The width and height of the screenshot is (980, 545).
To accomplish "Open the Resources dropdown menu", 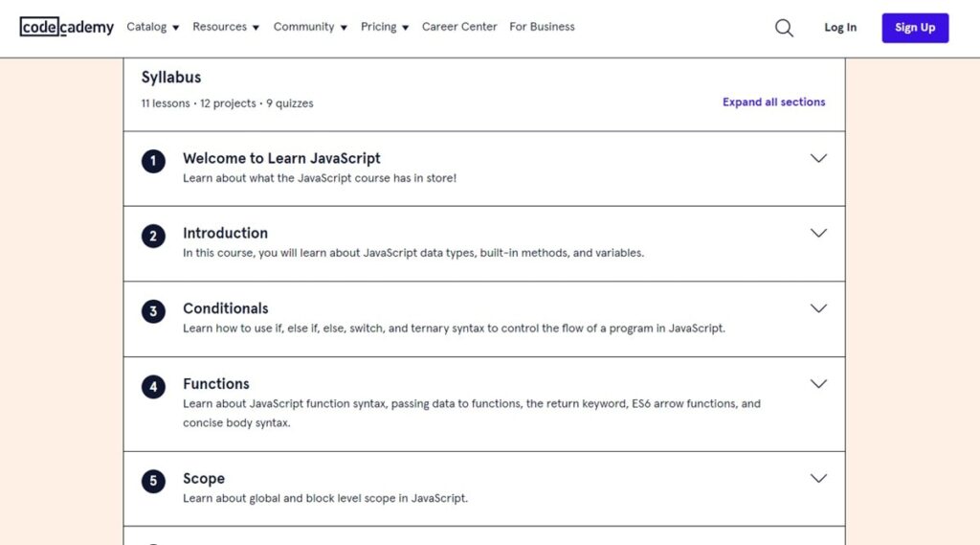I will coord(226,27).
